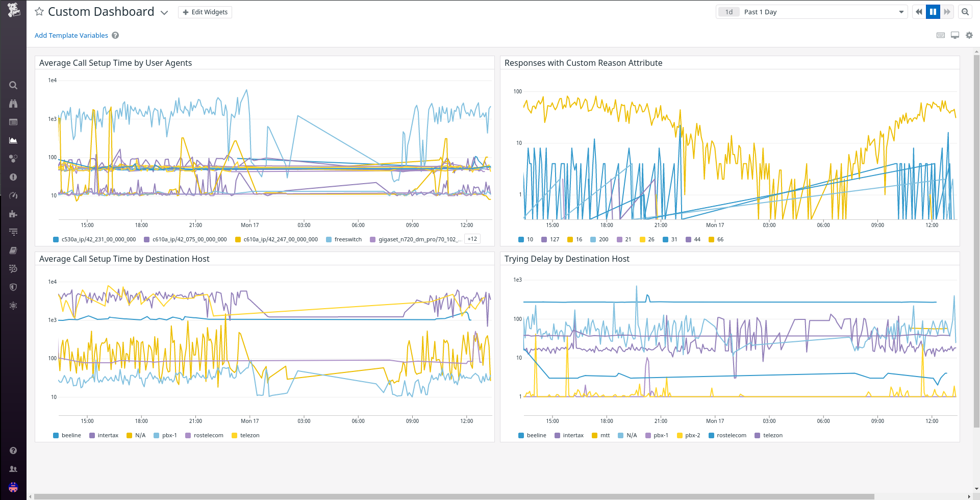This screenshot has width=980, height=500.
Task: Open the Add Template Variables link
Action: 71,35
